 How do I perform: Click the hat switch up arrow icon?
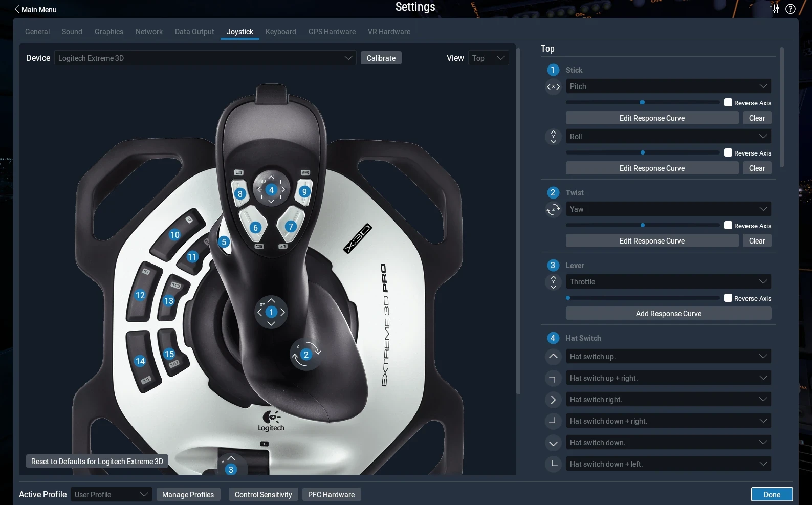pos(553,356)
